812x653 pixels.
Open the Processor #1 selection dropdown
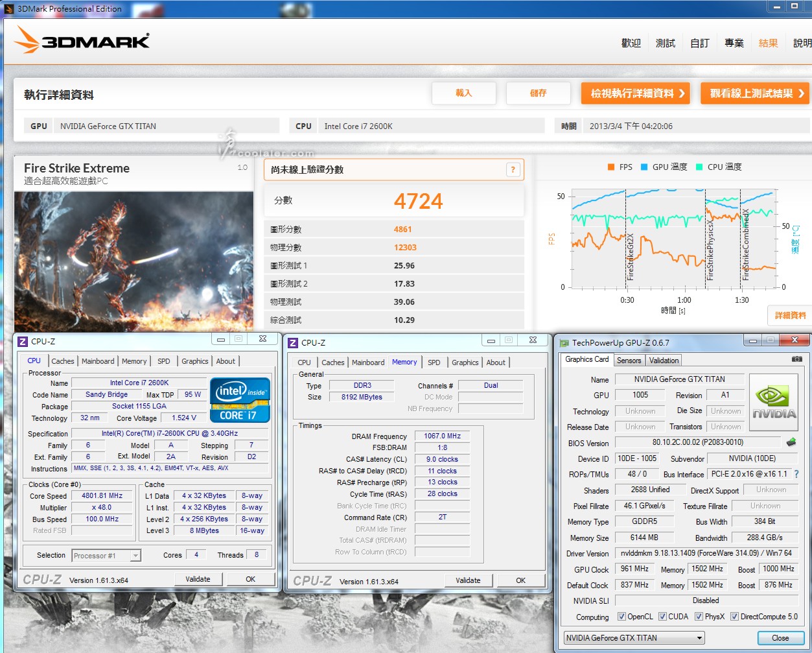pyautogui.click(x=106, y=556)
